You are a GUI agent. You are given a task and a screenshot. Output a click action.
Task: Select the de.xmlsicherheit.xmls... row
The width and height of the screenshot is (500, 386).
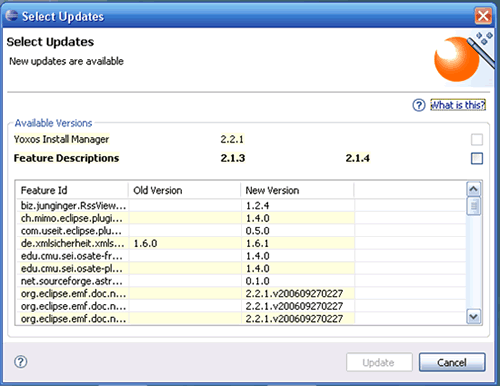click(240, 243)
